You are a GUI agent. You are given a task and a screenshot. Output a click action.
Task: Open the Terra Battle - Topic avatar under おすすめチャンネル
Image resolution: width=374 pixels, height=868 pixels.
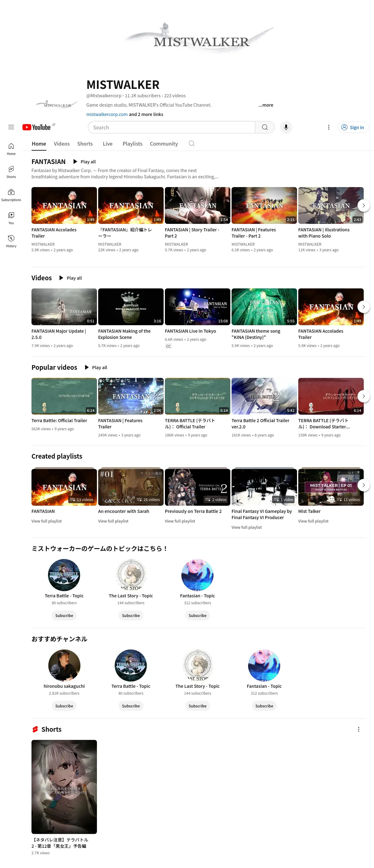click(131, 665)
